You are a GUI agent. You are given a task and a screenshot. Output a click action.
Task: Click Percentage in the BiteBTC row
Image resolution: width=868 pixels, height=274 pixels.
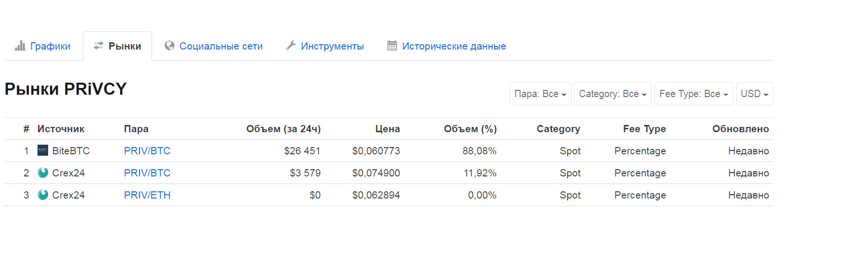pyautogui.click(x=640, y=151)
